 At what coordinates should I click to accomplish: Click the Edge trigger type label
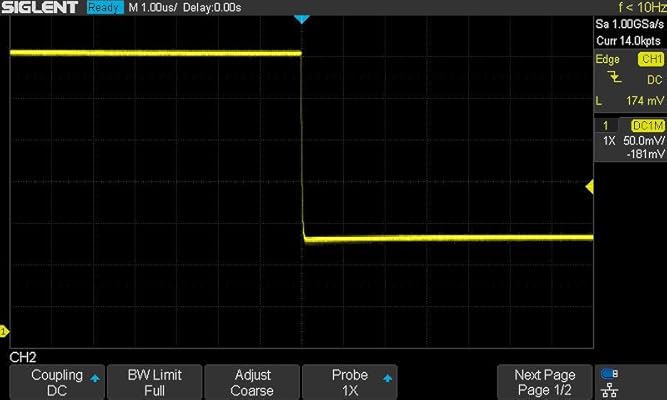(607, 60)
